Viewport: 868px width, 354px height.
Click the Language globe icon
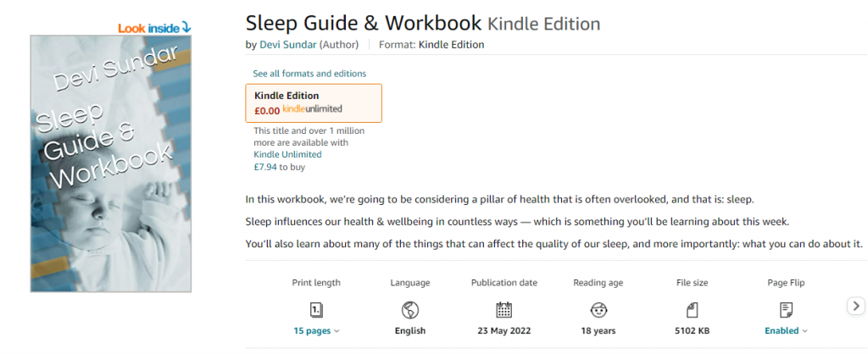pos(410,308)
